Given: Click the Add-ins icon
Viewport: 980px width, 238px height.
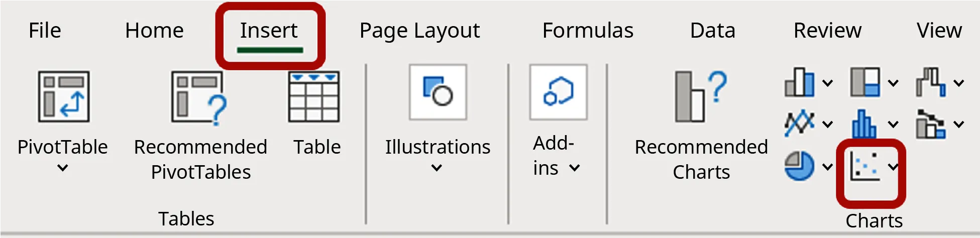Looking at the screenshot, I should coord(558,92).
